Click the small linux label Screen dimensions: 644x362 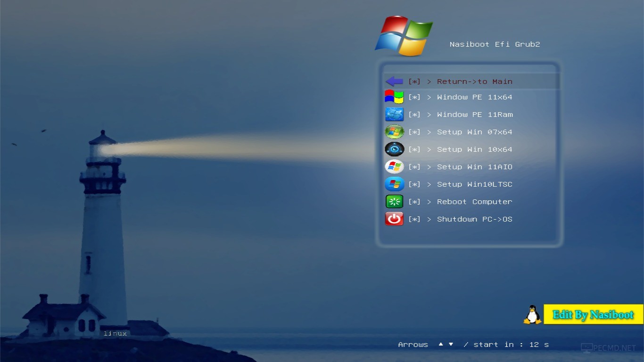tap(115, 333)
